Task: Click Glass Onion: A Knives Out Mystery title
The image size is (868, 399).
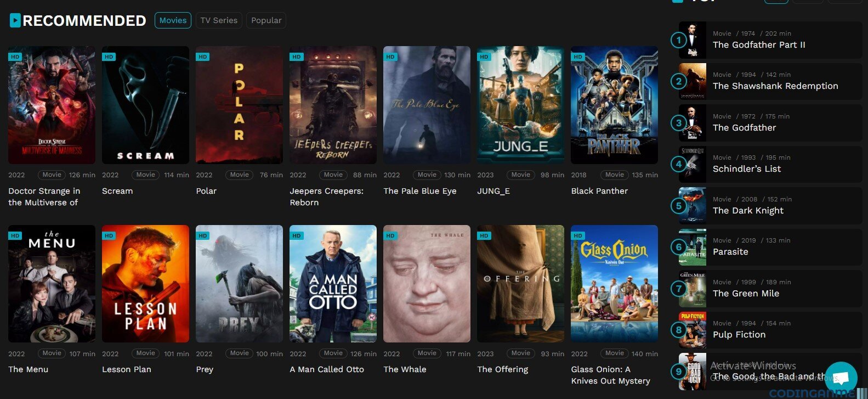Action: pos(610,375)
